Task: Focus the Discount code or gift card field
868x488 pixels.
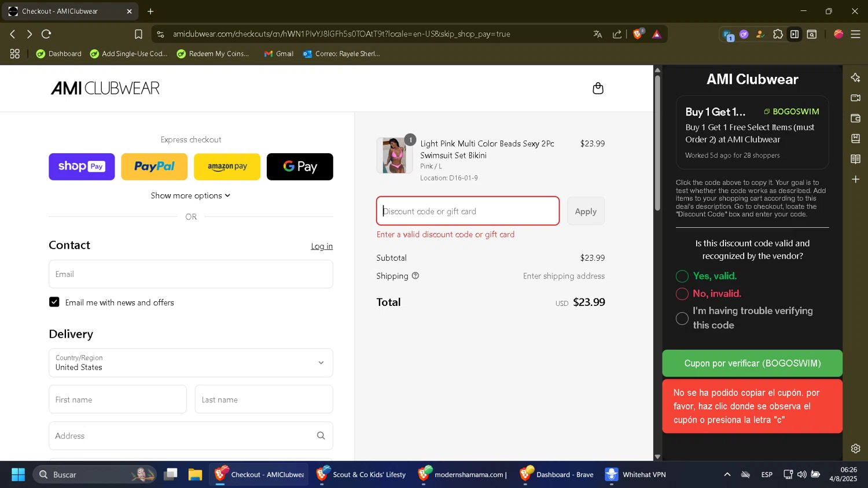Action: click(468, 211)
